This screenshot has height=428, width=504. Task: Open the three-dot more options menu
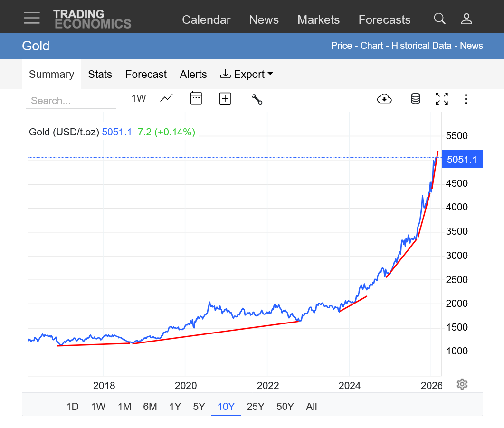pos(466,99)
